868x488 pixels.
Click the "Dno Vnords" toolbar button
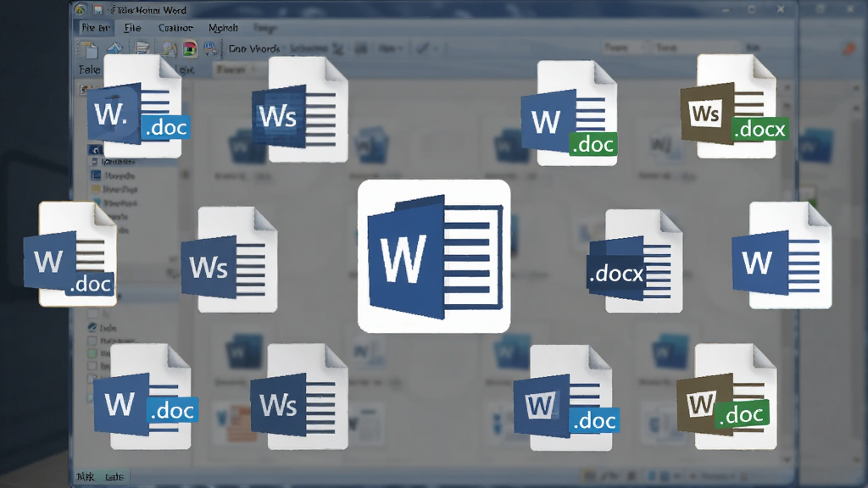coord(254,48)
